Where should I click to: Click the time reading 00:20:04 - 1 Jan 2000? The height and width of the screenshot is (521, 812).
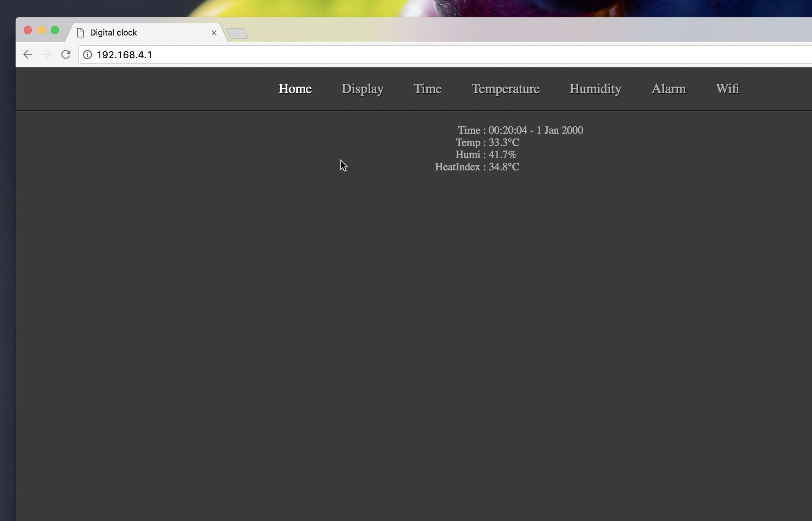[536, 130]
